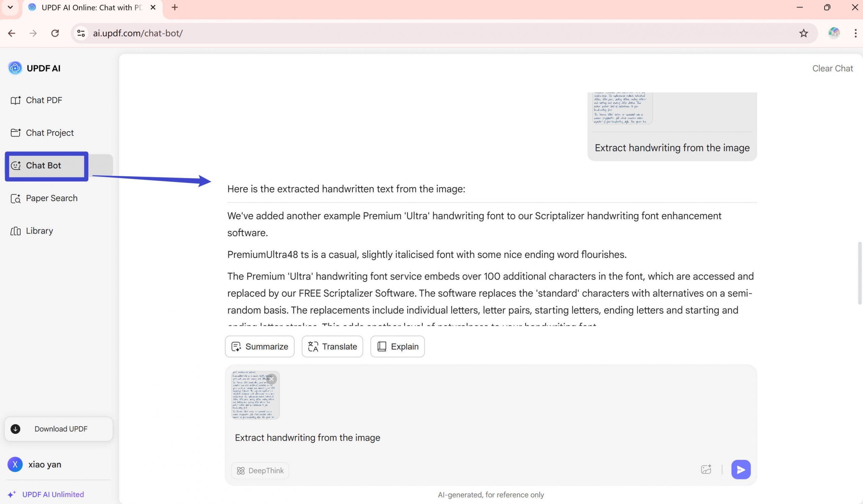Select Chat Bot sidebar item

click(59, 166)
